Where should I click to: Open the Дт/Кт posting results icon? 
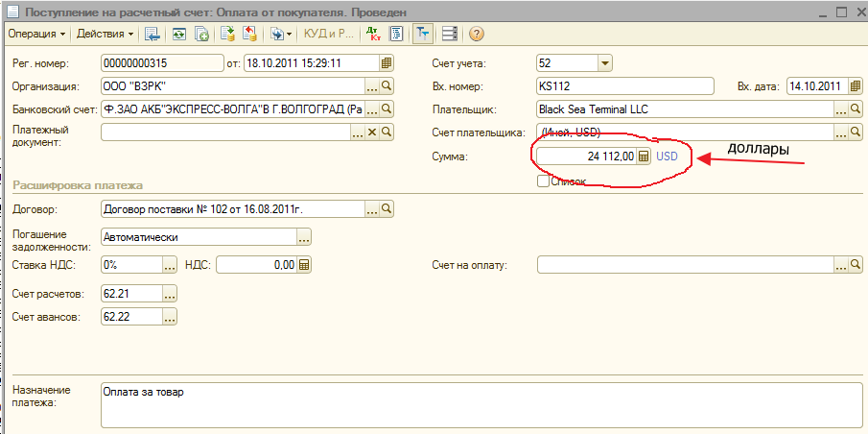tap(372, 34)
